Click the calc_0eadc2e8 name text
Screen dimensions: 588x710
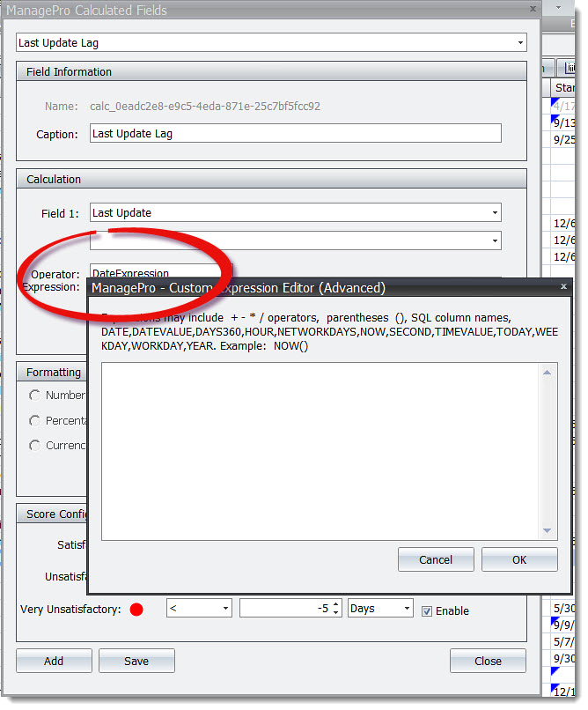click(205, 106)
